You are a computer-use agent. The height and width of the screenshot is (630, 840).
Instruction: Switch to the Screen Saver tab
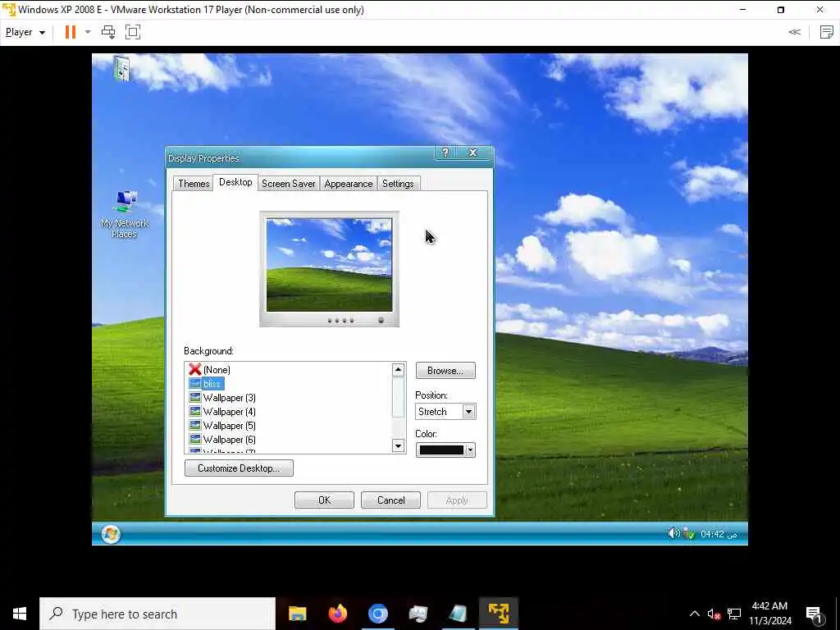[x=288, y=184]
